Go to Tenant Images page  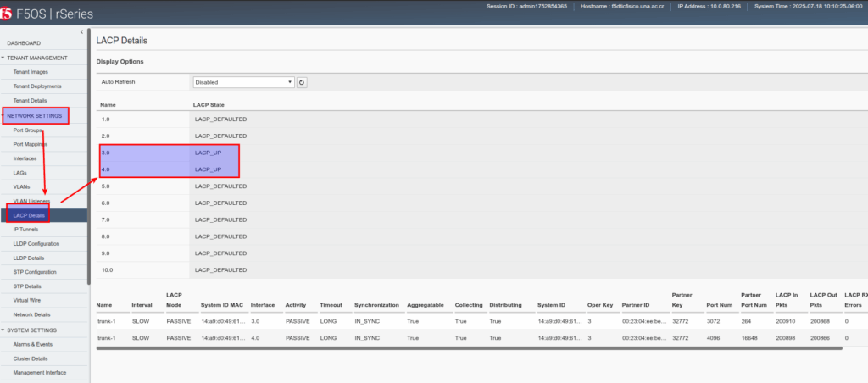click(31, 72)
